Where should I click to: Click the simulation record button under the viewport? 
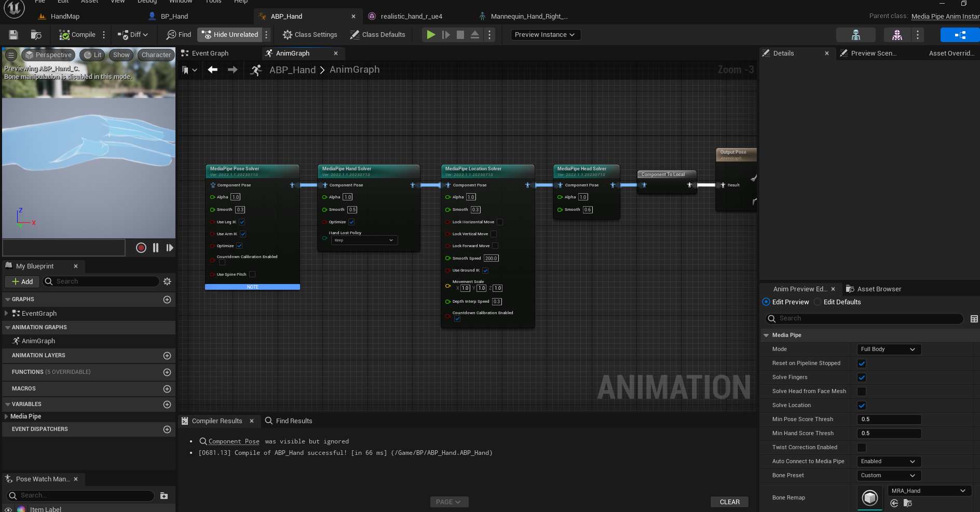pos(141,248)
